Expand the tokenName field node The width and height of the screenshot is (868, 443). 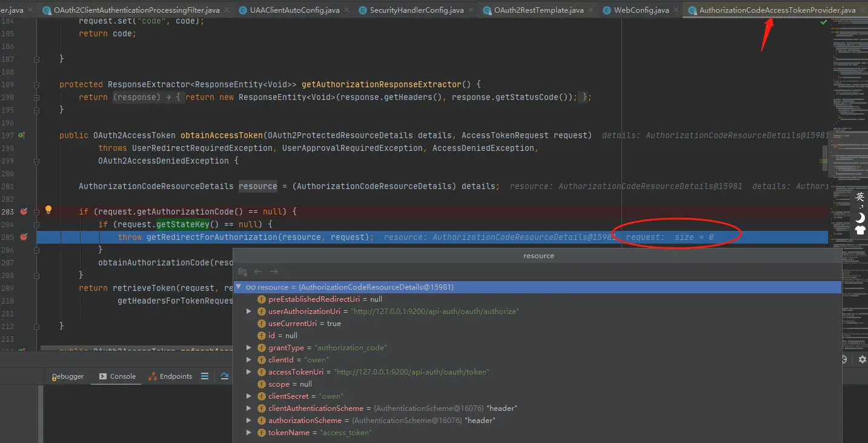(249, 432)
